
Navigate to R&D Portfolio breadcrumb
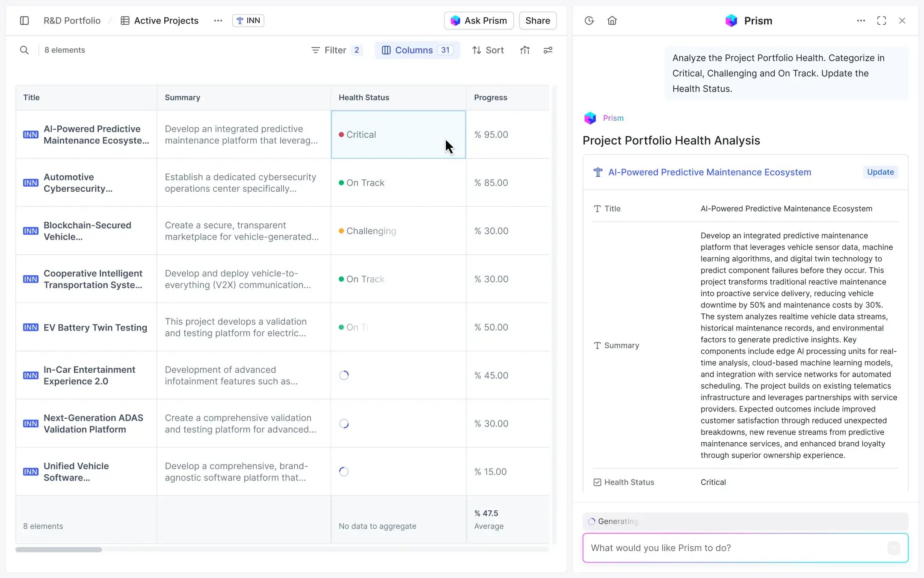[72, 21]
